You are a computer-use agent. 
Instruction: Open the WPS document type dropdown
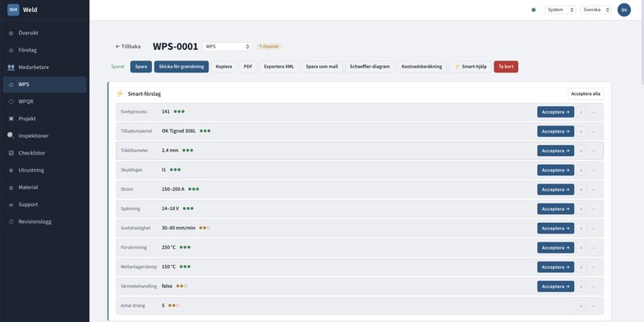[227, 47]
